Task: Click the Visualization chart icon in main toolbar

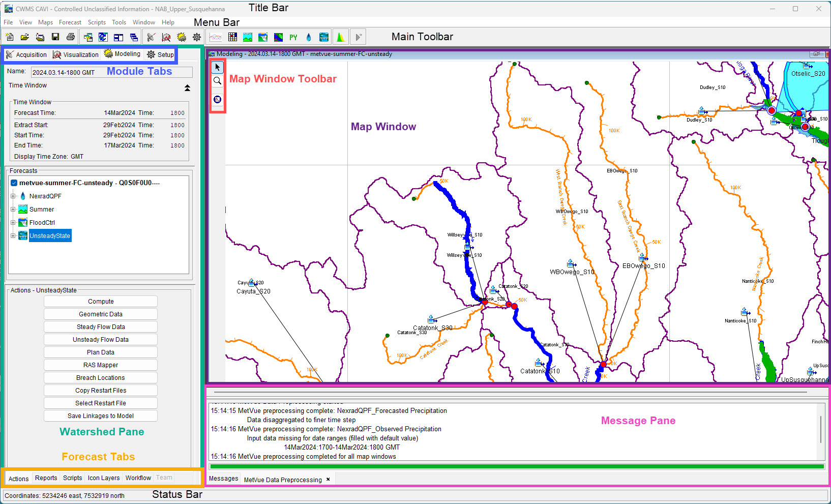Action: (166, 37)
